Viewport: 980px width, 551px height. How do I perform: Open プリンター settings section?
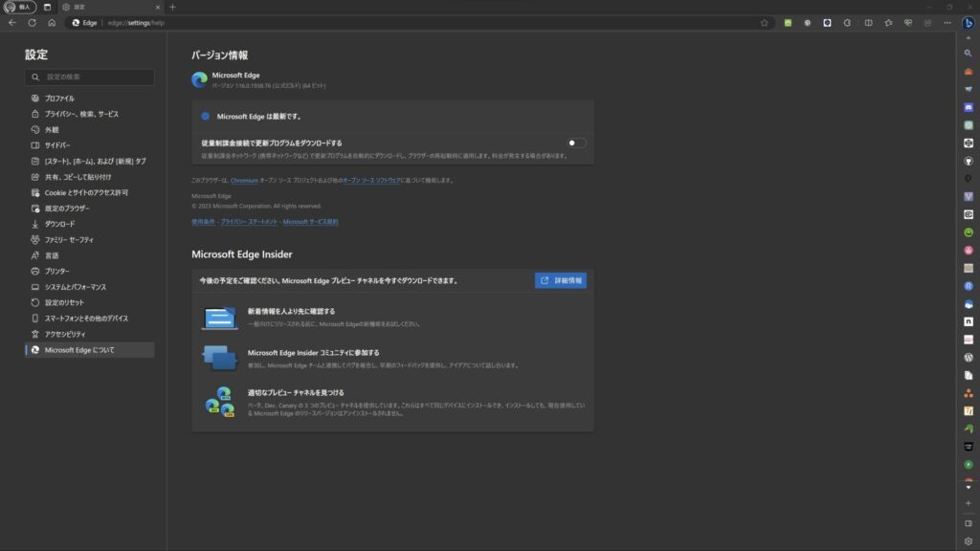tap(89, 271)
